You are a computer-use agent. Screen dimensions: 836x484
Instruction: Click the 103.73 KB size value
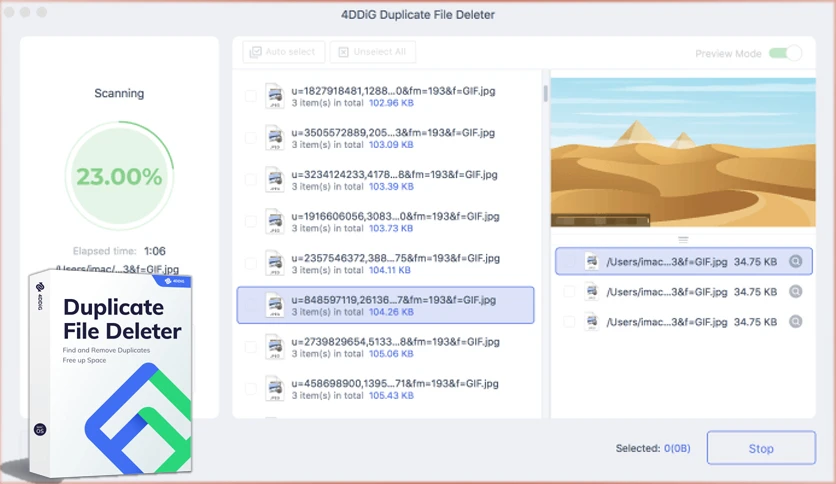391,229
